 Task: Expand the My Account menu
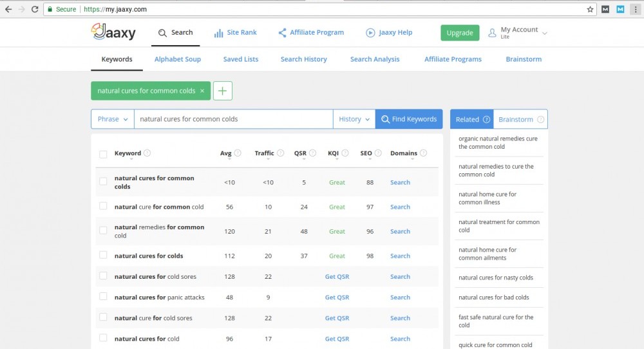tap(518, 33)
